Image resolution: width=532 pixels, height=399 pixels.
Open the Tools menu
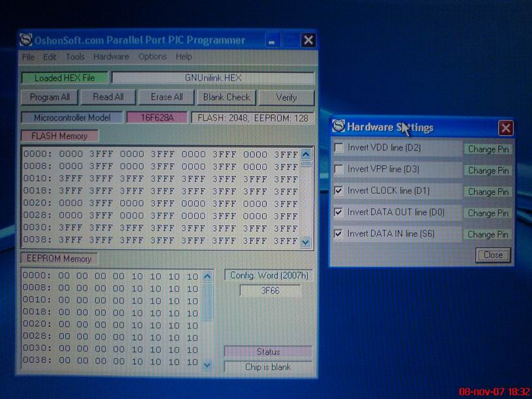point(75,57)
